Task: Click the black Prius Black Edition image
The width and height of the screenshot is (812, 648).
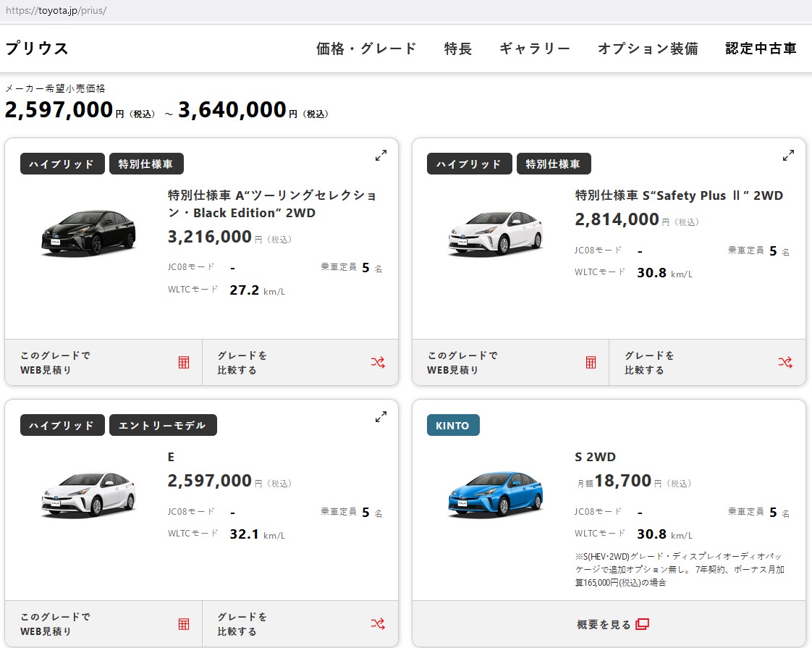Action: click(88, 232)
